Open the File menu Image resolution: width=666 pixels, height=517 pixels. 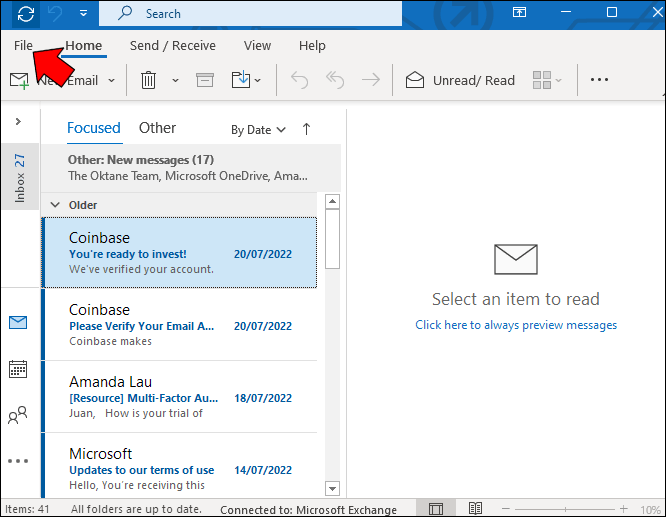23,45
